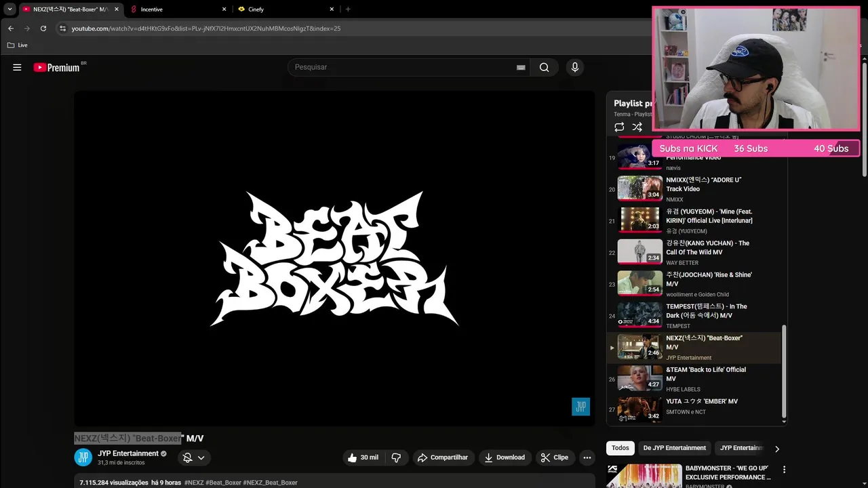This screenshot has width=868, height=488.
Task: View site information icon in address bar
Action: click(x=62, y=28)
